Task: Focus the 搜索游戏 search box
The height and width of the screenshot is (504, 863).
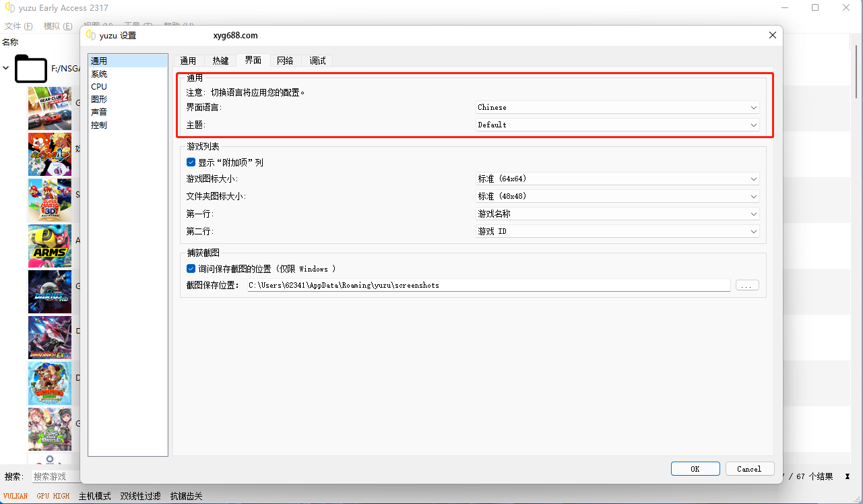Action: pyautogui.click(x=55, y=476)
